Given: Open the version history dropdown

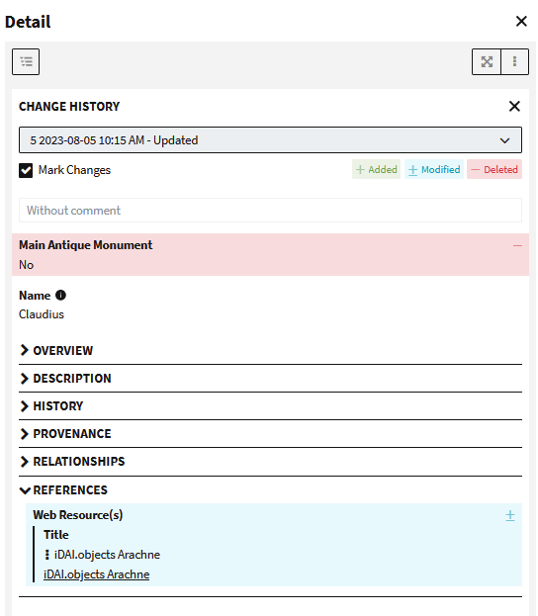Looking at the screenshot, I should (270, 140).
